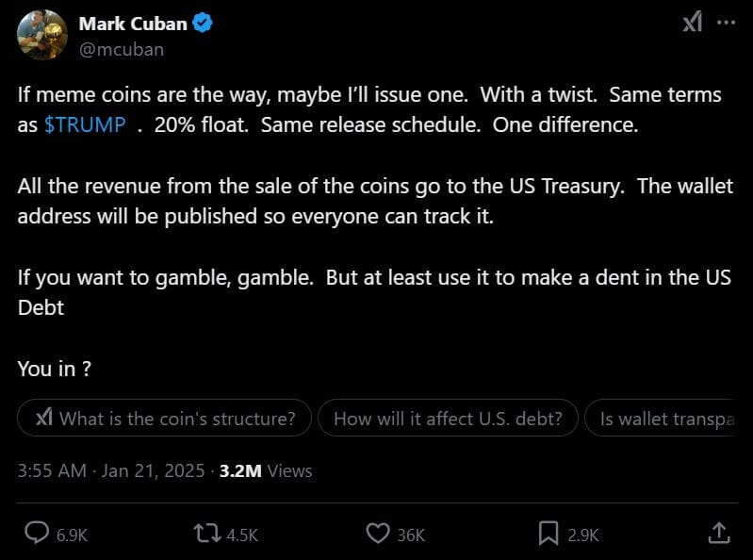Image resolution: width=753 pixels, height=560 pixels.
Task: Like the post with the heart icon
Action: coord(377,534)
